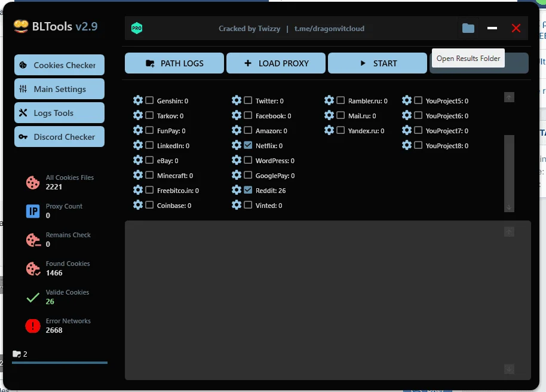Click the folder count icon at bottom left
Screen dimensions: 546x392
click(x=17, y=354)
